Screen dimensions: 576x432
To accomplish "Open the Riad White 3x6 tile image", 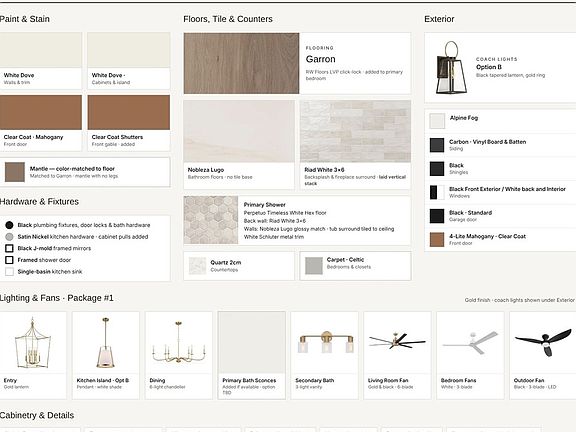I will [x=355, y=131].
